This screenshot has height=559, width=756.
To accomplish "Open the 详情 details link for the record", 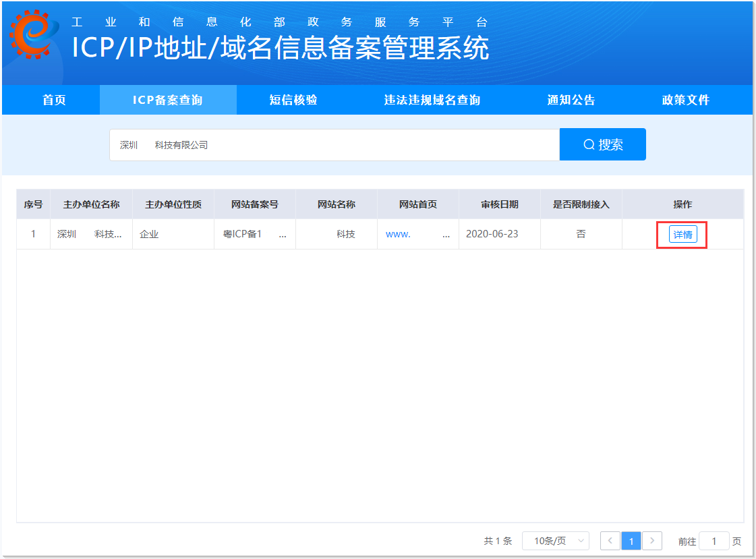I will tap(681, 234).
